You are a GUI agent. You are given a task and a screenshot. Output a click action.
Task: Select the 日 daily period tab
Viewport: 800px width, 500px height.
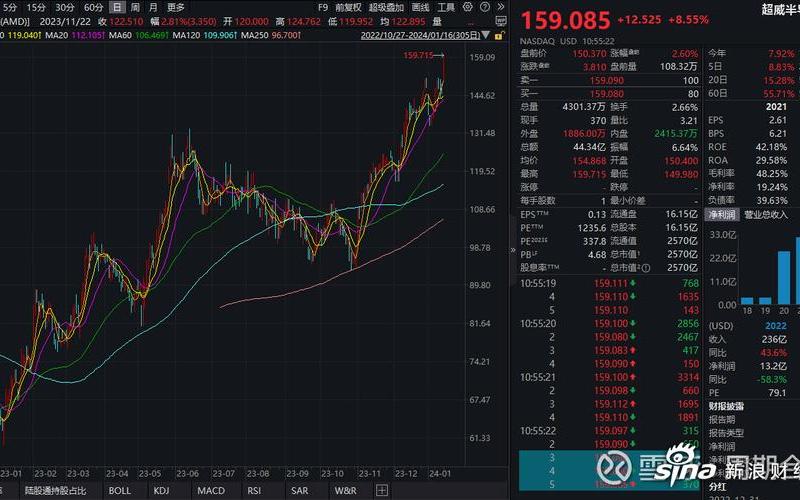pos(117,7)
